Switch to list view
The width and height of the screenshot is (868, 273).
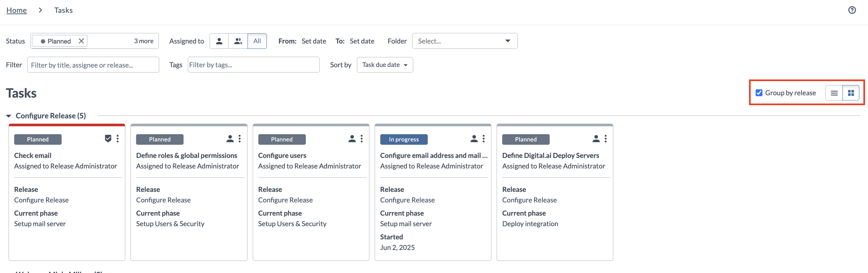tap(834, 93)
